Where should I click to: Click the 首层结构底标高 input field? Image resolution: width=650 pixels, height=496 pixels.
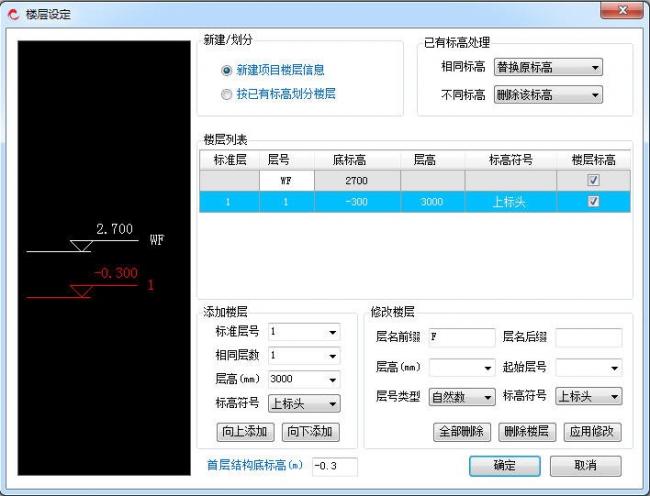coord(333,466)
